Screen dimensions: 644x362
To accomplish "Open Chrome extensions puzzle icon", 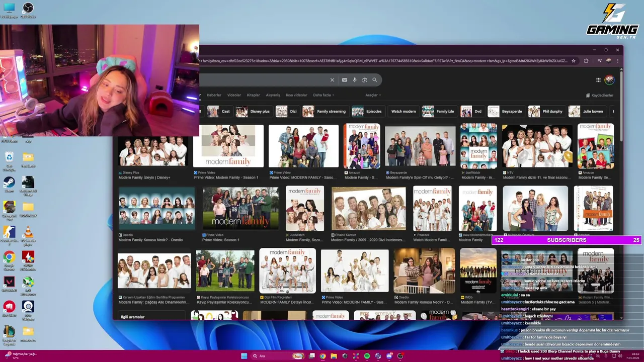I will pyautogui.click(x=586, y=61).
